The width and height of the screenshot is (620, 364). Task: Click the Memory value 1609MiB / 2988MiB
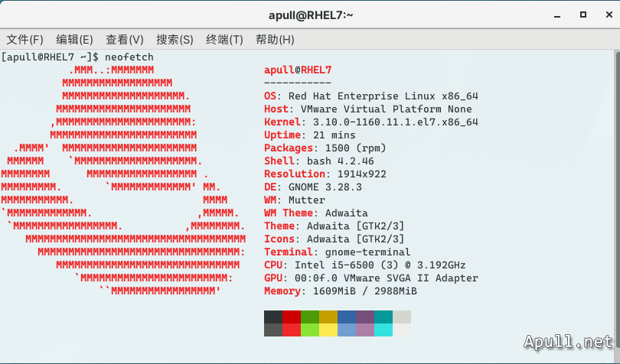point(364,291)
